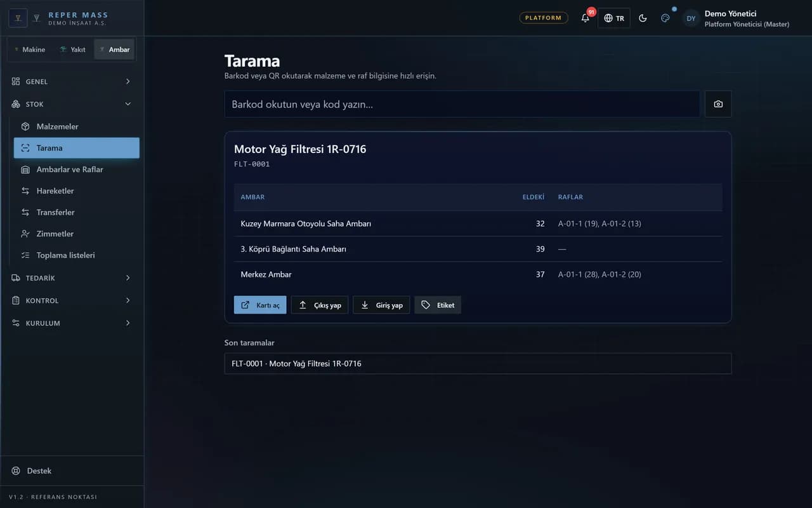
Task: Go to Hareketler page
Action: [77, 191]
